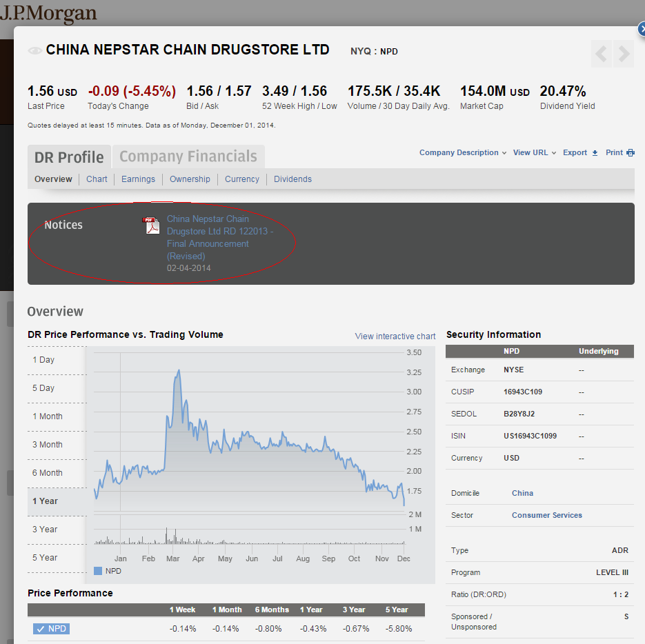This screenshot has height=644, width=645.
Task: Select the Overview sub-tab
Action: tap(53, 179)
